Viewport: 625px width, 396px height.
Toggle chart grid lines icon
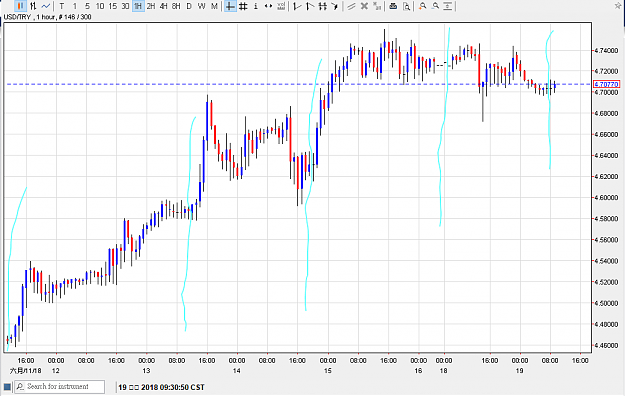coord(243,6)
